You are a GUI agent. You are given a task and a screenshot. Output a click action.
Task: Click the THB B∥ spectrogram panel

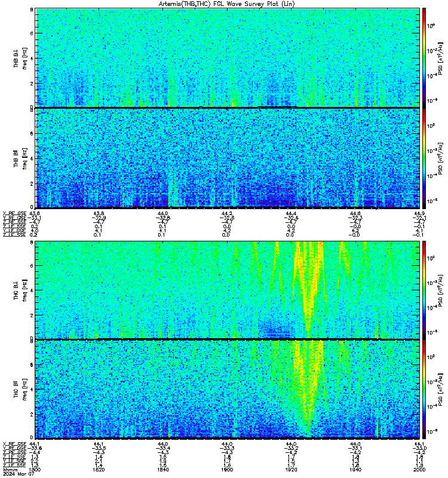click(x=228, y=158)
